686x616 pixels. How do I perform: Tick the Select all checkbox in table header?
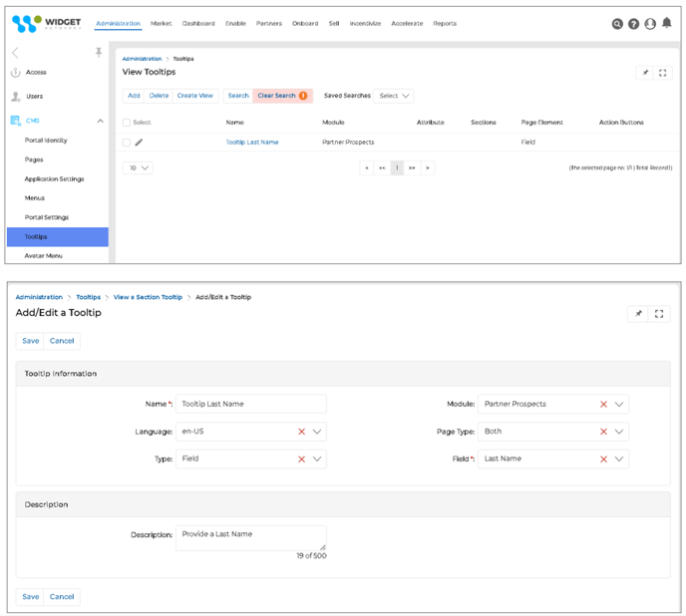pos(127,123)
